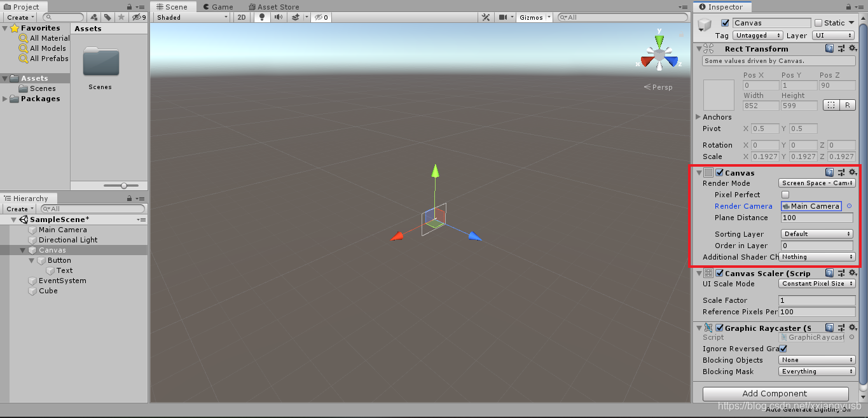Open Canvas component gear settings menu
Image resolution: width=868 pixels, height=418 pixels.
(852, 172)
